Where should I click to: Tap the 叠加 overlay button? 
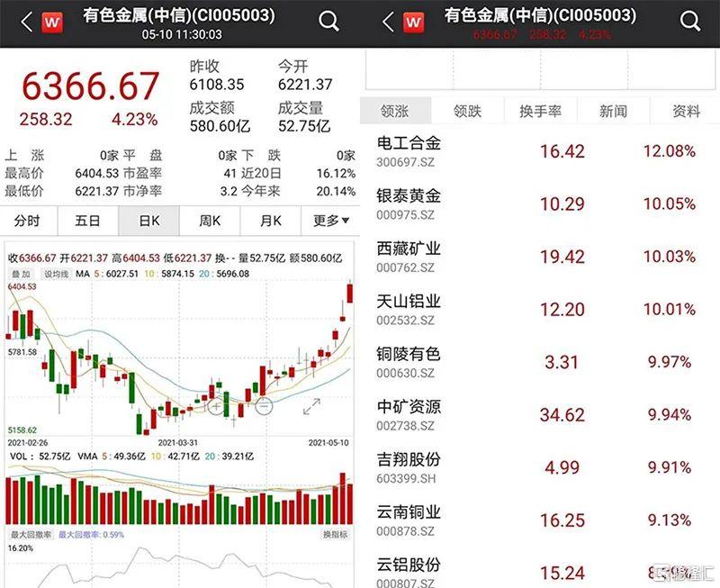point(21,275)
